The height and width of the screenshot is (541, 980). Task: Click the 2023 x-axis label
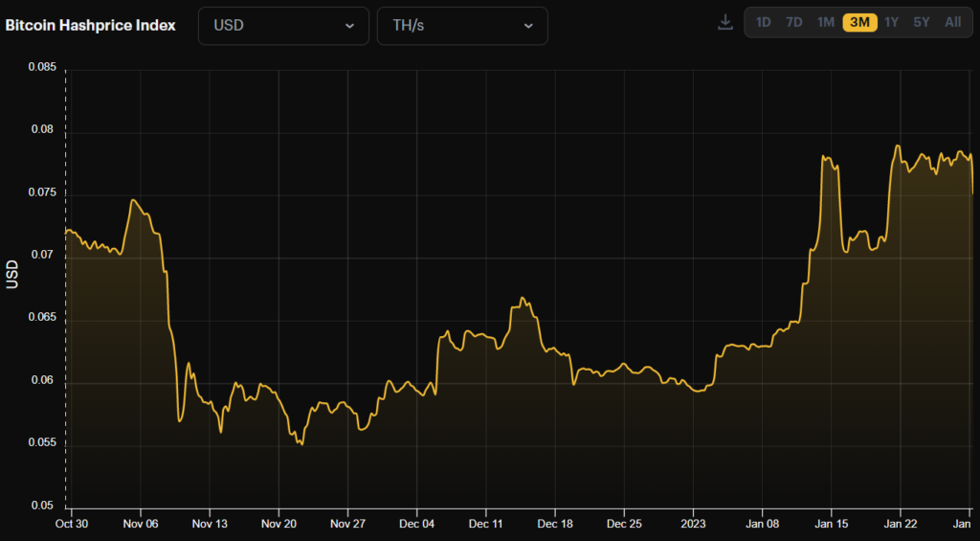(693, 525)
